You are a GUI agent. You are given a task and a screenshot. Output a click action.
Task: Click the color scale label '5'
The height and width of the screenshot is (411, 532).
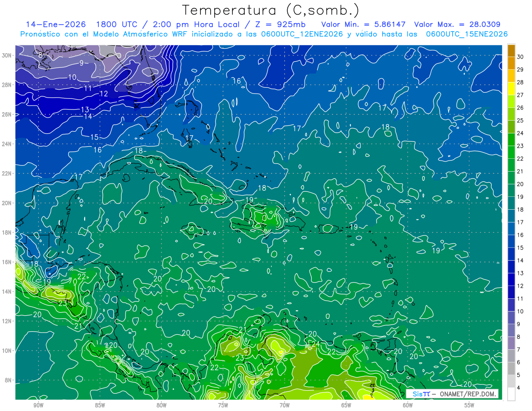tap(519, 375)
